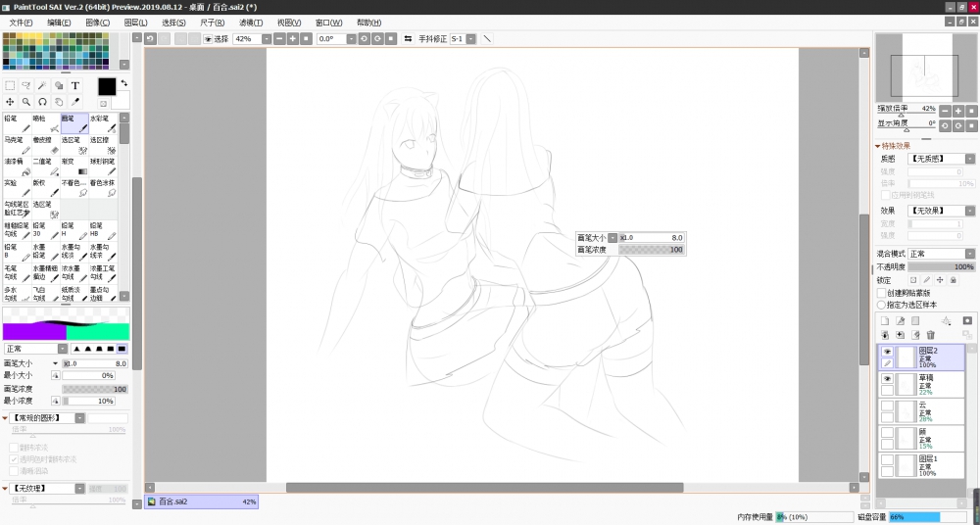Select the hand pan tool
The height and width of the screenshot is (525, 980).
click(x=59, y=102)
